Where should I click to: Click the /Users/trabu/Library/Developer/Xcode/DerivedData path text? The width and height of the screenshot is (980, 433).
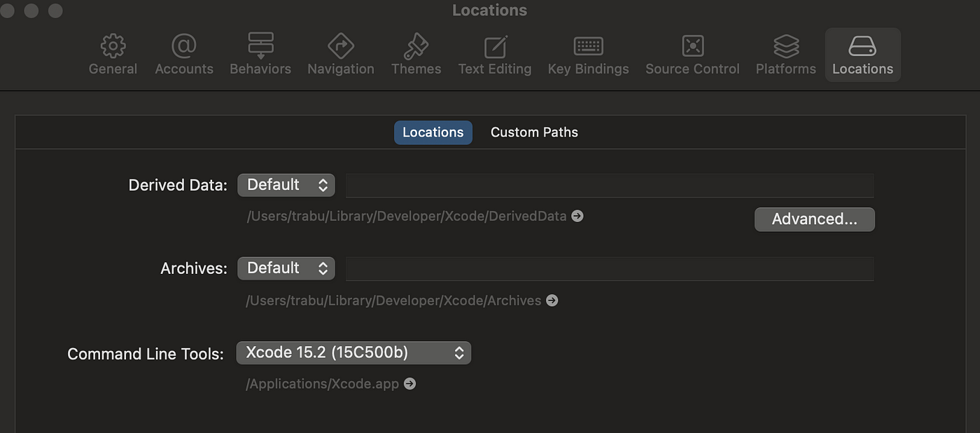407,216
